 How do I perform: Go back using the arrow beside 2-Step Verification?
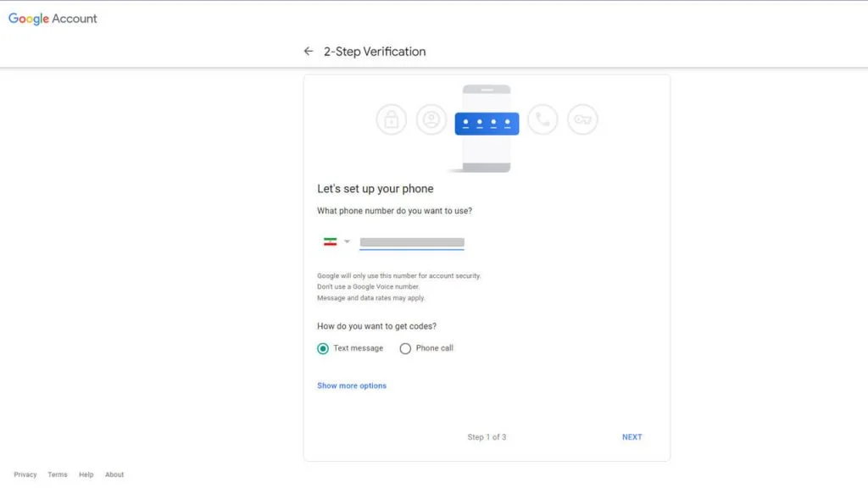[309, 52]
